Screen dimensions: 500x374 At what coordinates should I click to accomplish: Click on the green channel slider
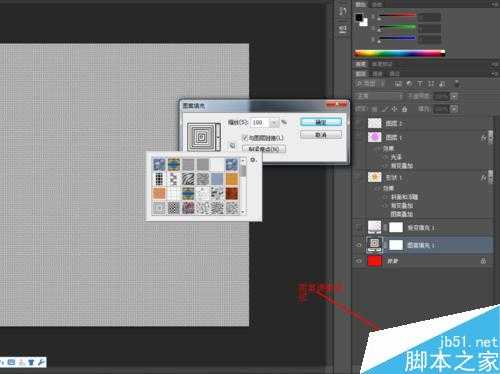[397, 27]
